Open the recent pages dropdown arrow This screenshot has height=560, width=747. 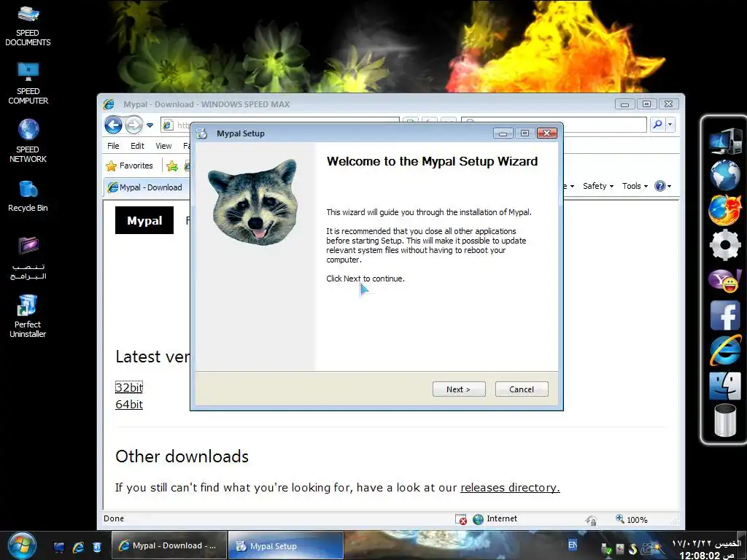click(x=150, y=125)
